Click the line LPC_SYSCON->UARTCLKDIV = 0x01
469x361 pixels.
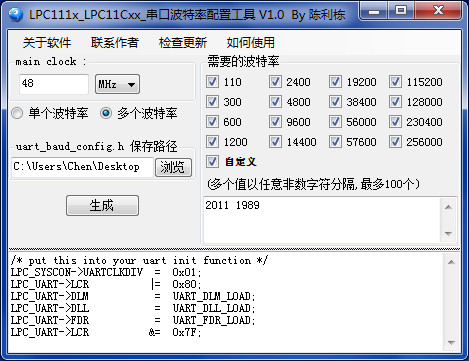tap(106, 272)
